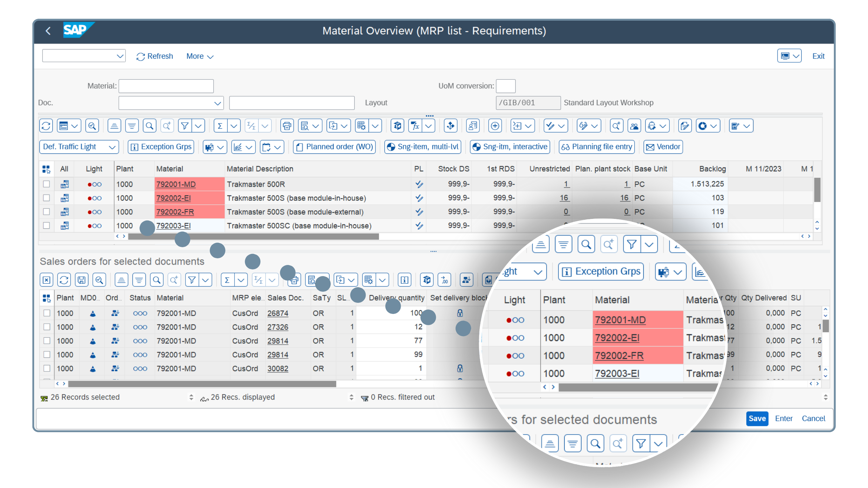This screenshot has width=868, height=488.
Task: Click the close X icon in sales orders toolbar
Action: pyautogui.click(x=46, y=280)
